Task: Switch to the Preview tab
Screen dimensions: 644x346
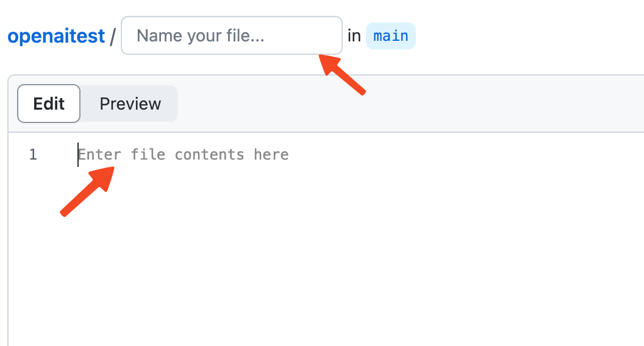Action: (130, 104)
